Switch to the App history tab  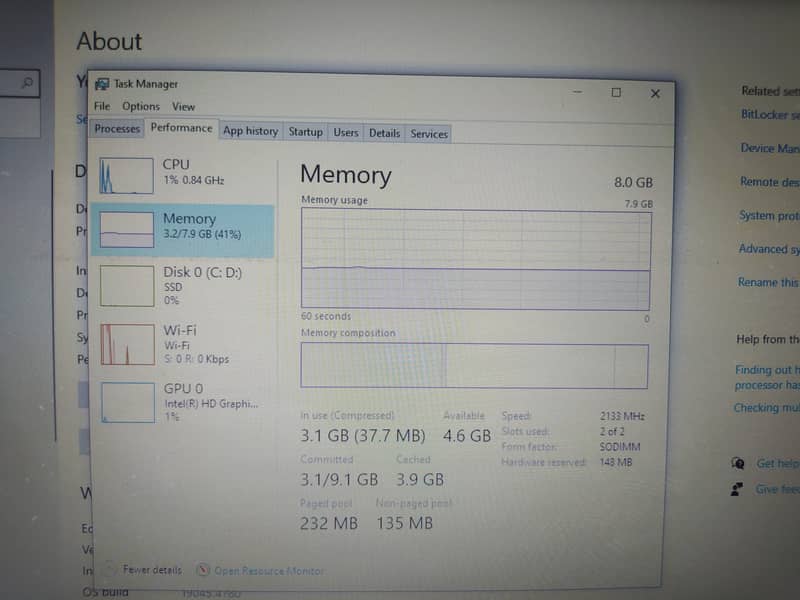(251, 131)
